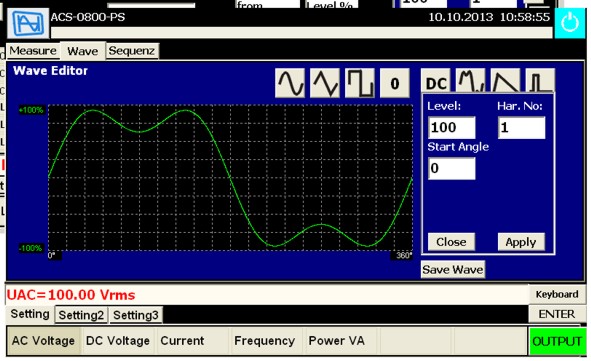Image resolution: width=591 pixels, height=361 pixels.
Task: Click the Level input field
Action: pyautogui.click(x=452, y=127)
